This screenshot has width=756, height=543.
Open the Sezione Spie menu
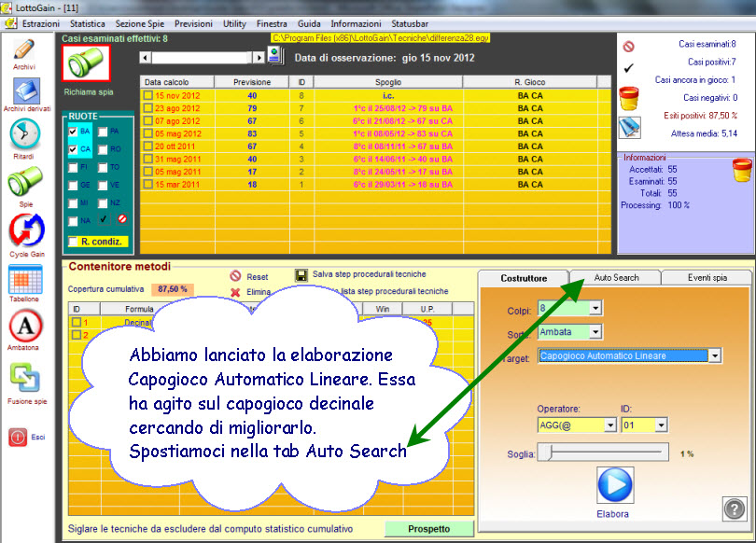coord(140,23)
